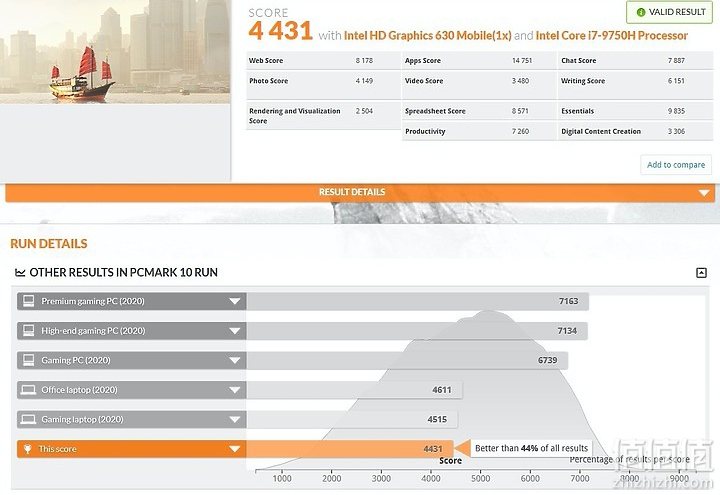Screen dimensions: 720x495
Task: Click the 1000 tick on the score axis
Action: (282, 478)
